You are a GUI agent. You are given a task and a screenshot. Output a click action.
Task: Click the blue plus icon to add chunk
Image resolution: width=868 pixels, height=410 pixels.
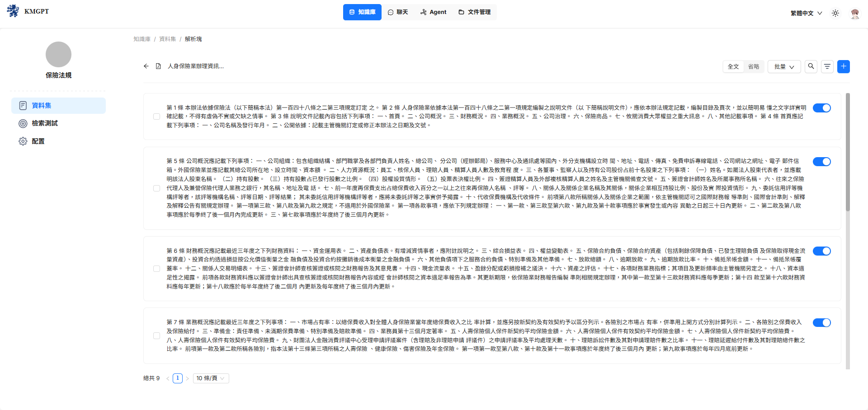pyautogui.click(x=843, y=66)
